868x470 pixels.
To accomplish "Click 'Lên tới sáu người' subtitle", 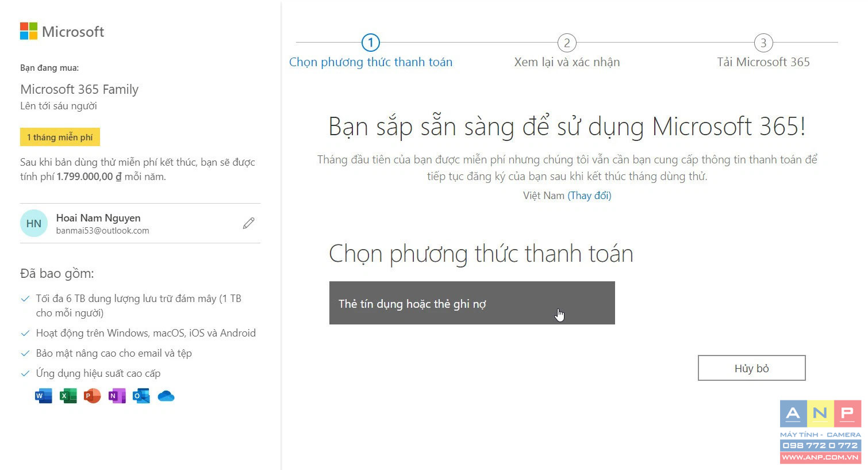I will pyautogui.click(x=59, y=106).
